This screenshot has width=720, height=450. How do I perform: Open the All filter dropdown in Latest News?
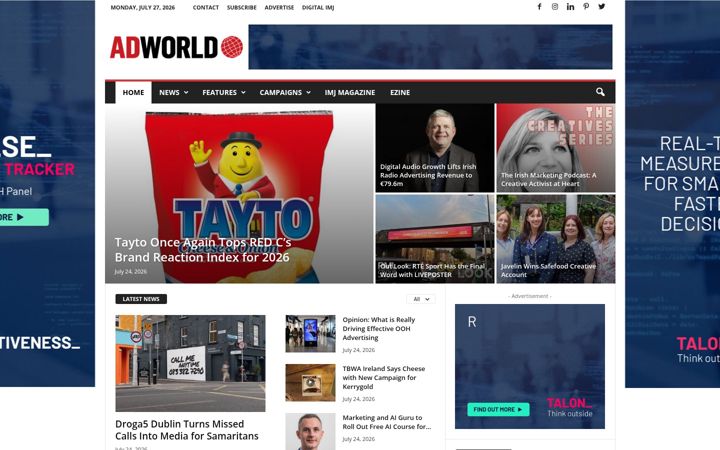coord(421,299)
